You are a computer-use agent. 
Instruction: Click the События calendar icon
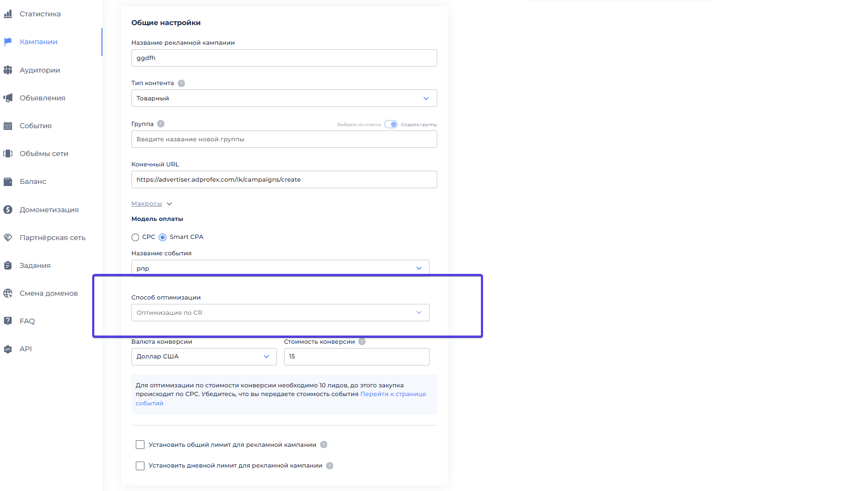point(8,126)
